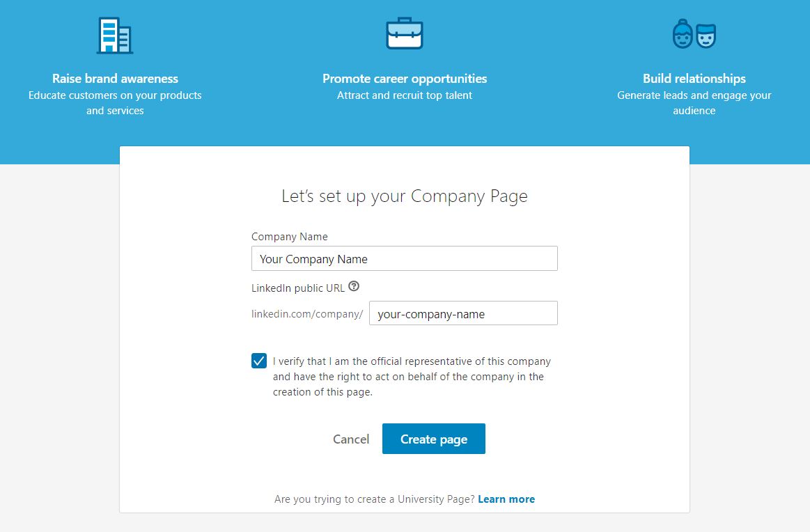The image size is (810, 532).
Task: Open the LinkedIn public URL help icon
Action: (x=354, y=286)
